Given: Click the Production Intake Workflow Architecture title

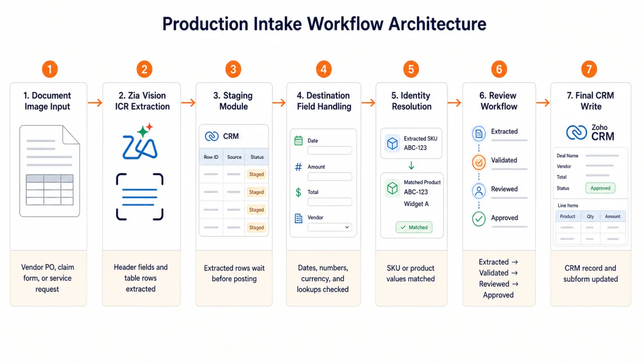Looking at the screenshot, I should click(x=324, y=23).
